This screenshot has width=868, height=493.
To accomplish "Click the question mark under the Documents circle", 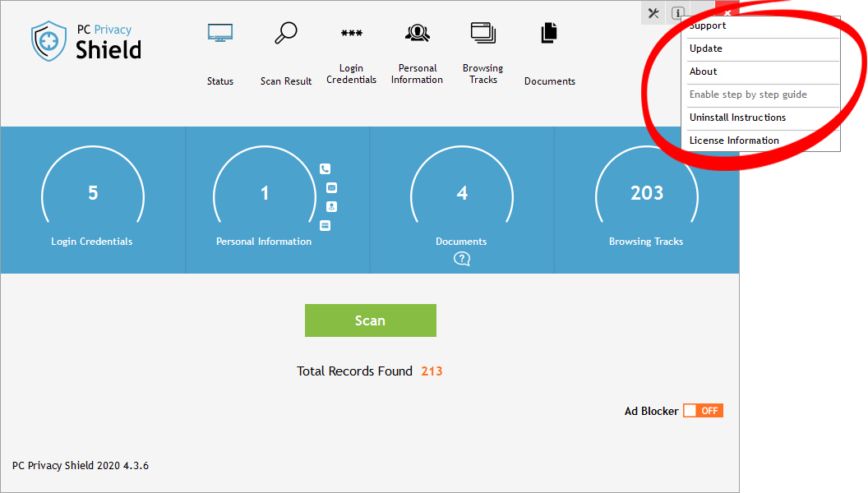I will point(461,258).
